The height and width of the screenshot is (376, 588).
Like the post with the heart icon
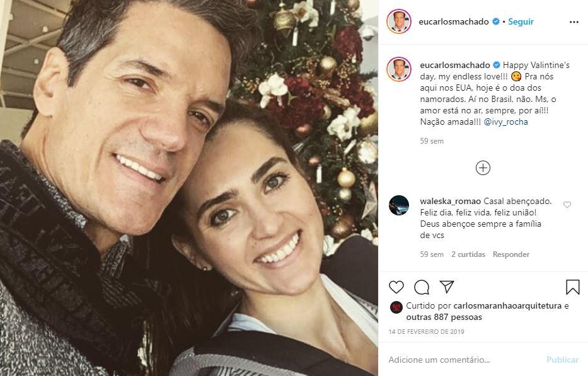[x=396, y=287]
